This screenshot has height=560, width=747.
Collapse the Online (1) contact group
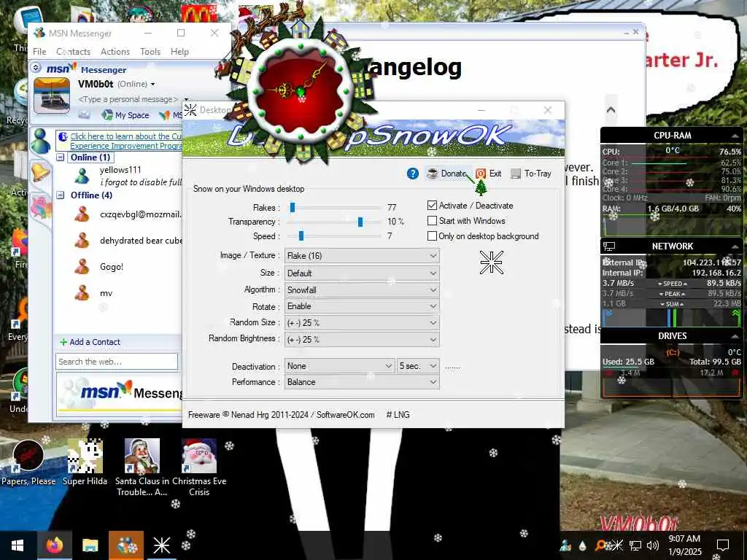click(61, 157)
